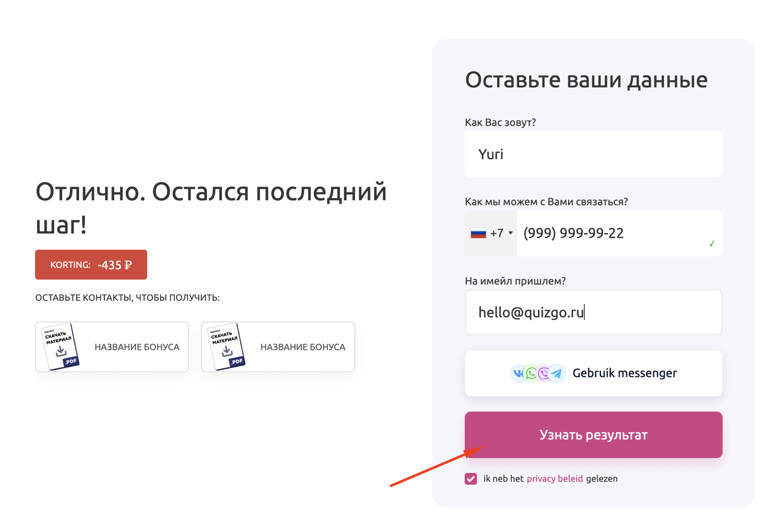Open the +7 country code dropdown

(x=491, y=233)
